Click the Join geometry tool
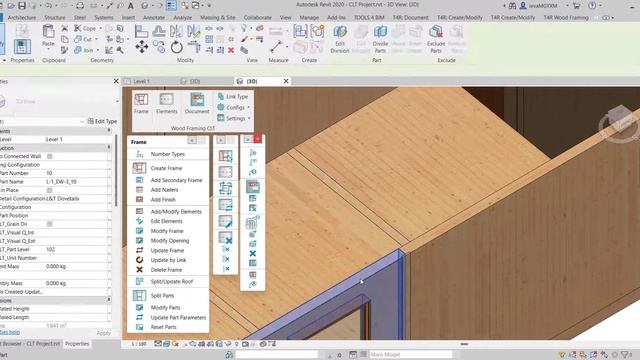 84,50
